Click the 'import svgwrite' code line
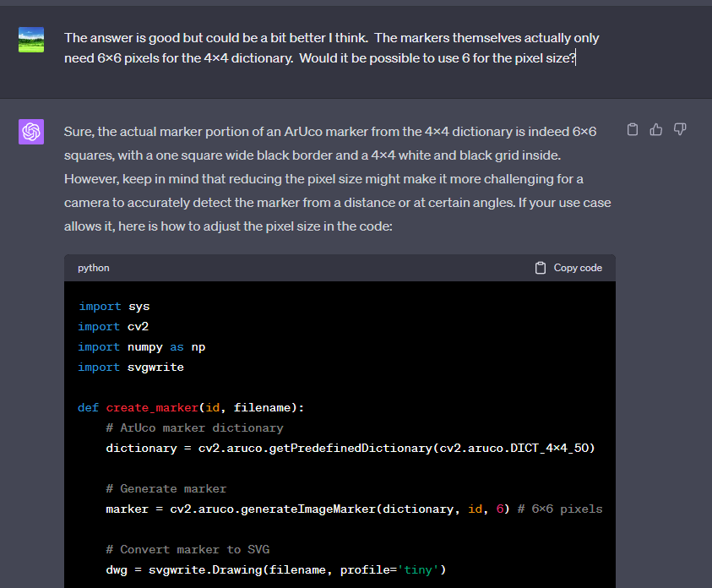Viewport: 712px width, 588px height. pyautogui.click(x=131, y=367)
